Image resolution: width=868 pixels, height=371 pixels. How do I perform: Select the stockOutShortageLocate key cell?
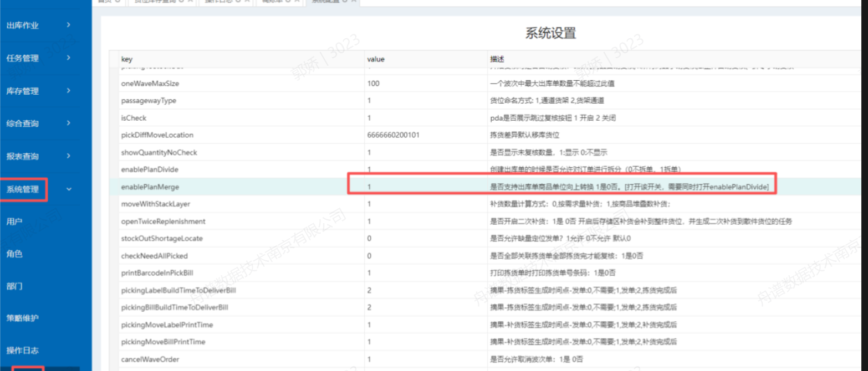162,239
